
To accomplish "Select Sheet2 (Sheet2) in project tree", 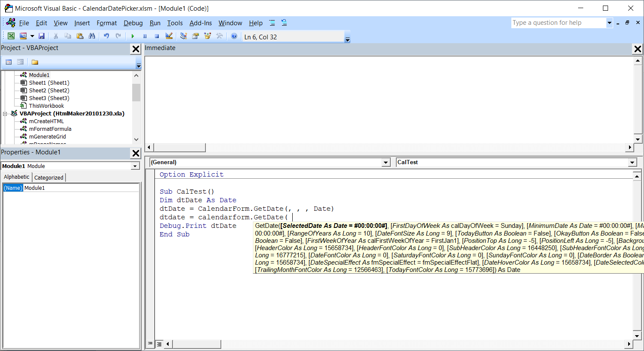I will click(49, 90).
